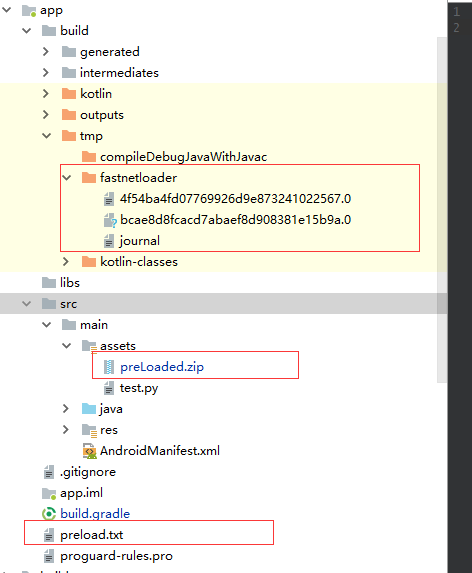
Task: Click the orange kotlin folder icon
Action: coord(69,94)
